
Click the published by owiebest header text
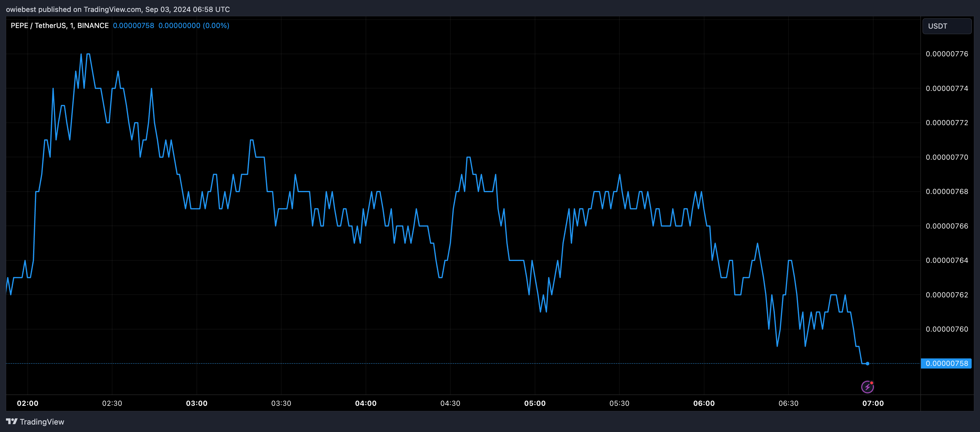pos(118,9)
